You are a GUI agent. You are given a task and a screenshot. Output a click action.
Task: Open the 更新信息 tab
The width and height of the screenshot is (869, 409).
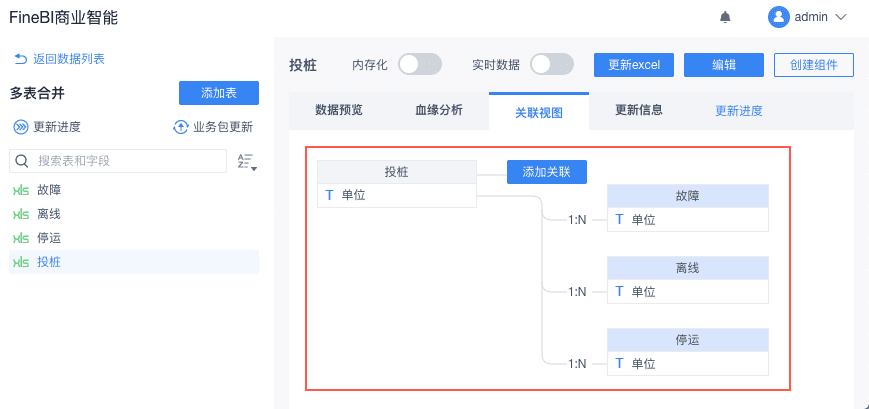639,110
